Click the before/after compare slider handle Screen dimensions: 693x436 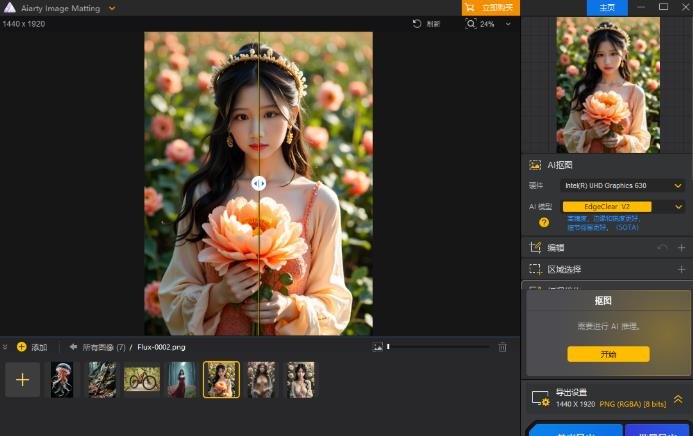pyautogui.click(x=259, y=183)
